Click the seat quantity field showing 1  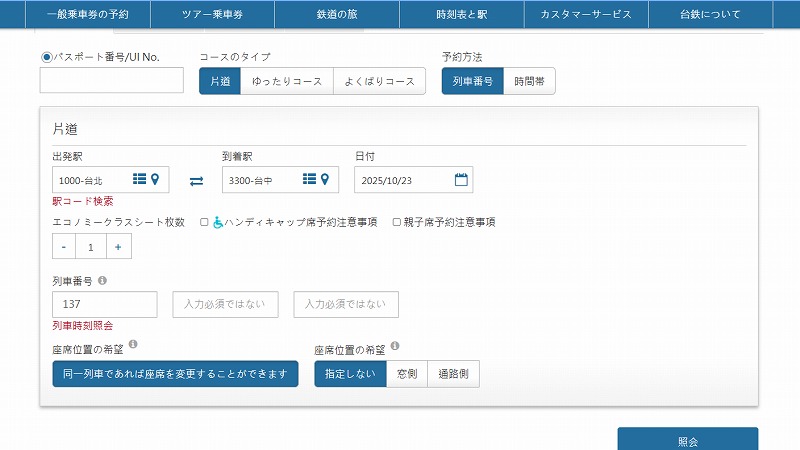click(91, 246)
